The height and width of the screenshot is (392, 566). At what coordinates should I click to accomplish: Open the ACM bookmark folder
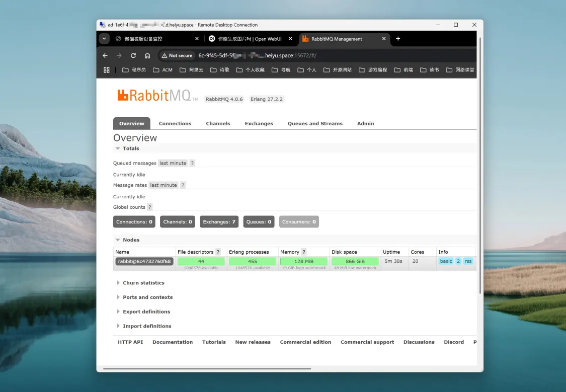163,70
